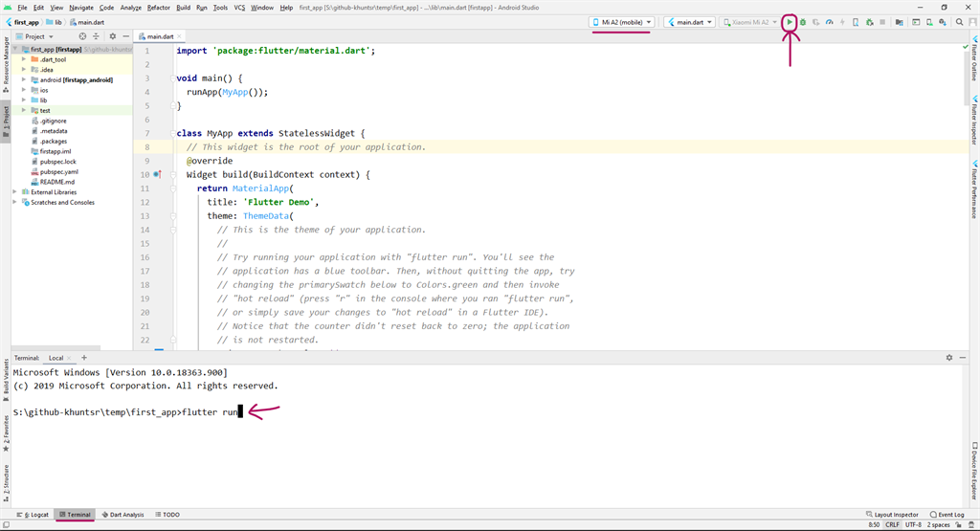Open the VCS menu
The height and width of the screenshot is (531, 980).
[239, 8]
